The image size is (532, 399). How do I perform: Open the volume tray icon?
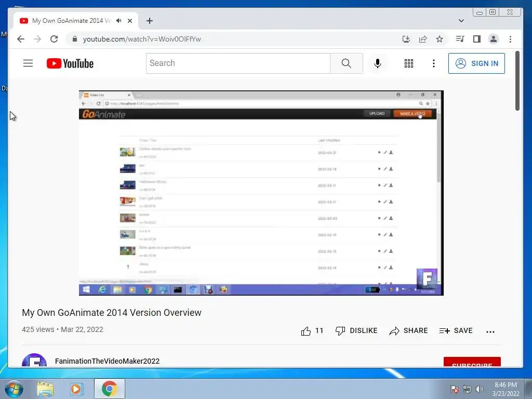pyautogui.click(x=480, y=389)
